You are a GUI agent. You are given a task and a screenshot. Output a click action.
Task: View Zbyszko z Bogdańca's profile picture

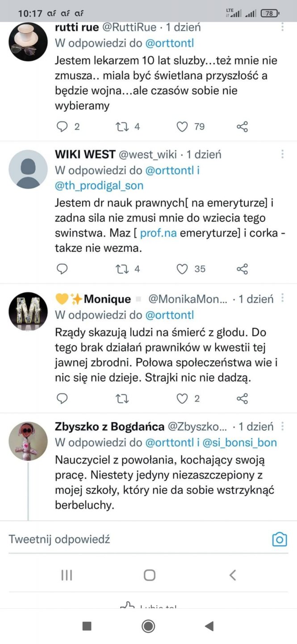click(x=28, y=441)
